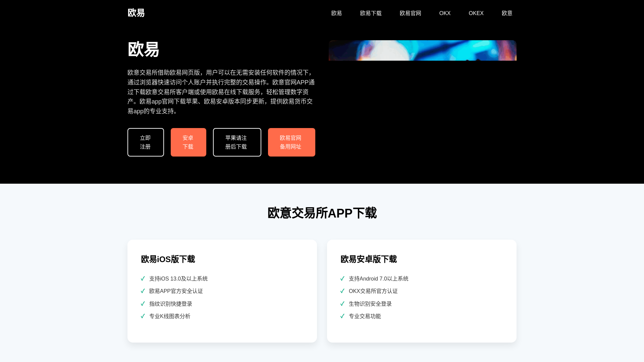Click the text 支持Android 7.0以上系统
Viewport: 644px width, 362px height.
(379, 279)
